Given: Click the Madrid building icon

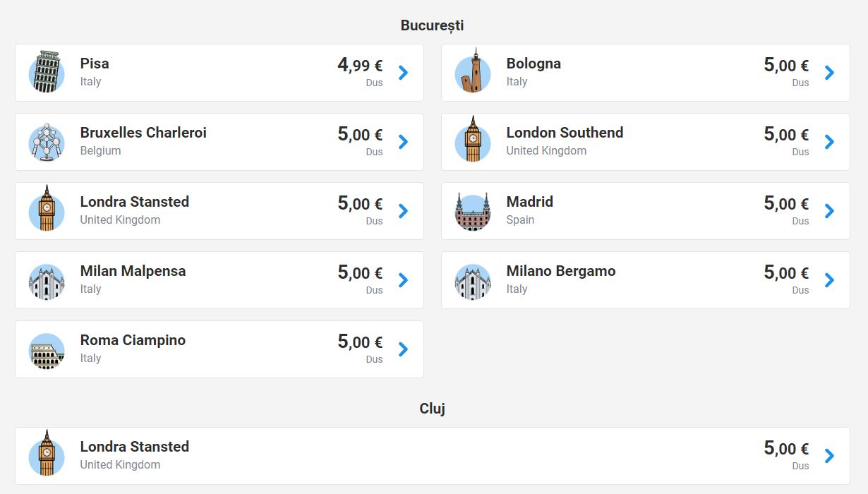Looking at the screenshot, I should click(x=473, y=212).
